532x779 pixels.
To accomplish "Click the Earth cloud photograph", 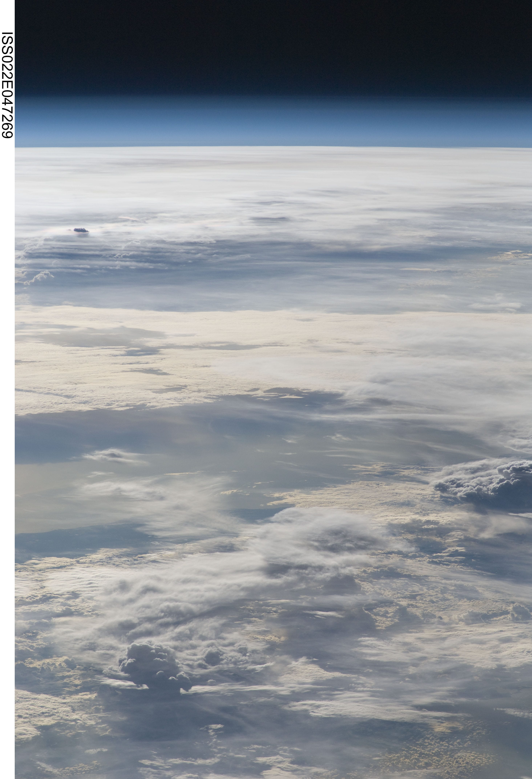I will coord(273,389).
